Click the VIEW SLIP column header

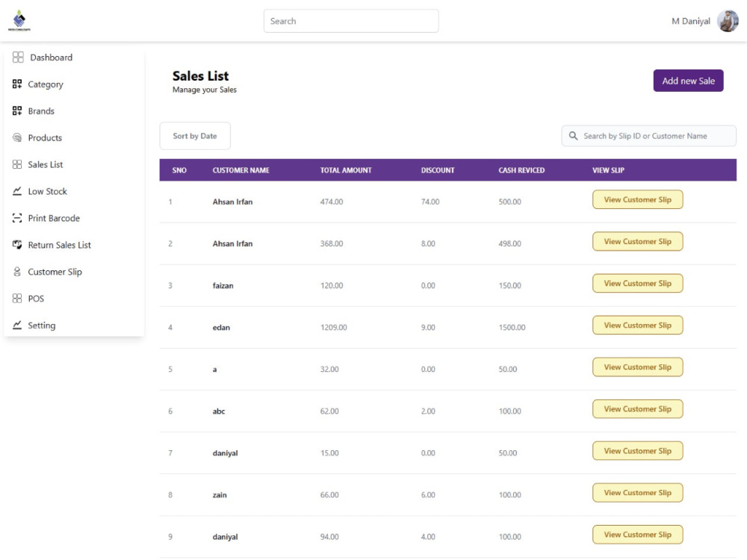(x=608, y=170)
